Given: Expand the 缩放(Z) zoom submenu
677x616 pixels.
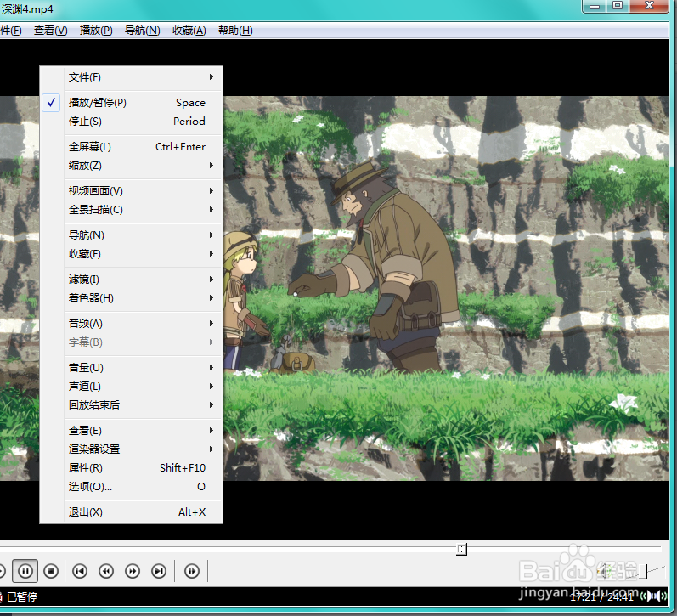Looking at the screenshot, I should pos(132,166).
